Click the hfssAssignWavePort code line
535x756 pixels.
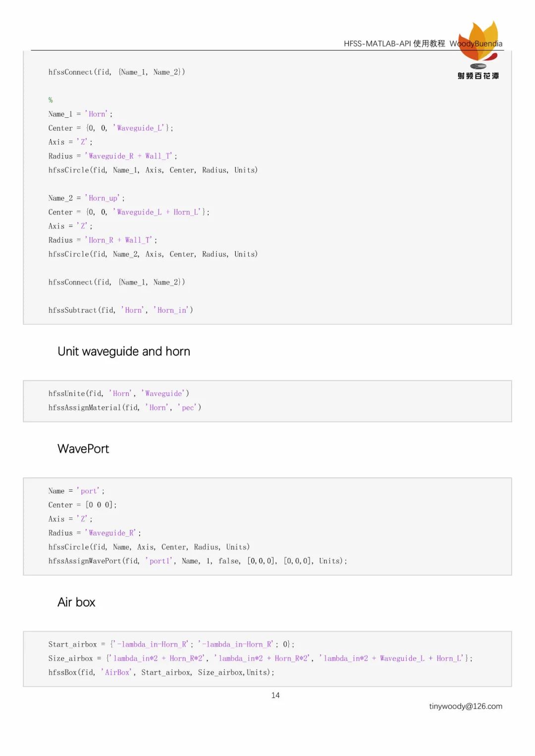[197, 561]
